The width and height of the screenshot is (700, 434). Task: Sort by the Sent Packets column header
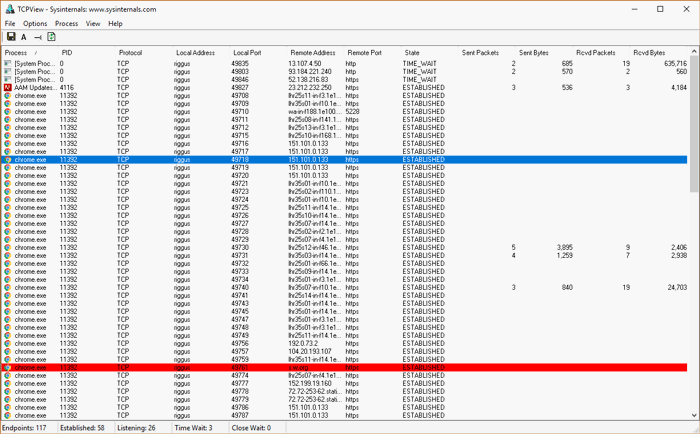pos(487,53)
